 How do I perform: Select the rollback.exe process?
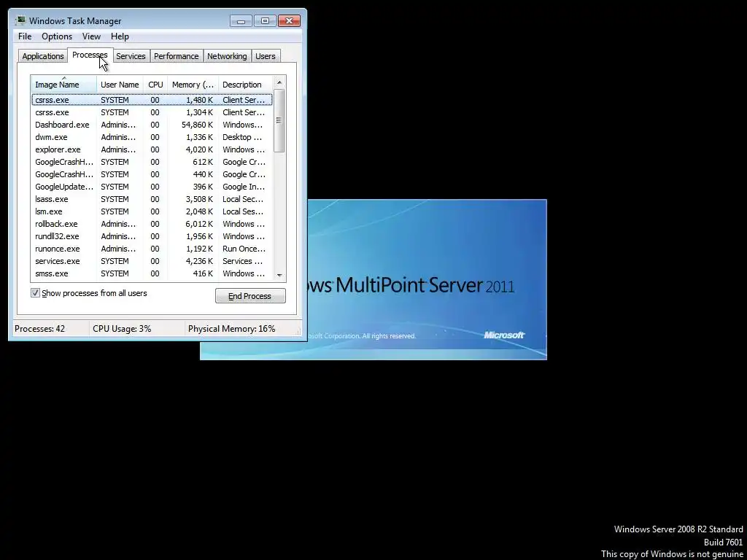(x=152, y=224)
